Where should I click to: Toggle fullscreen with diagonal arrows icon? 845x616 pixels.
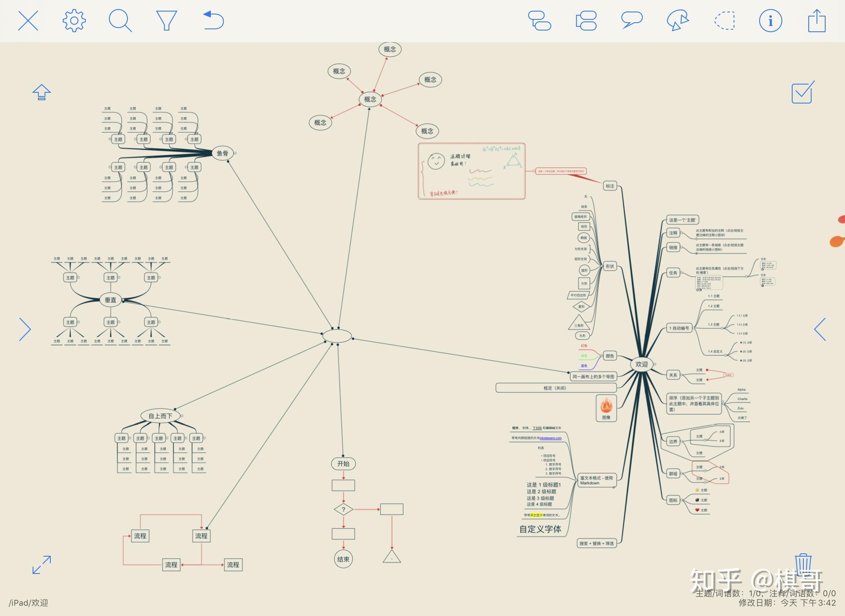click(42, 565)
